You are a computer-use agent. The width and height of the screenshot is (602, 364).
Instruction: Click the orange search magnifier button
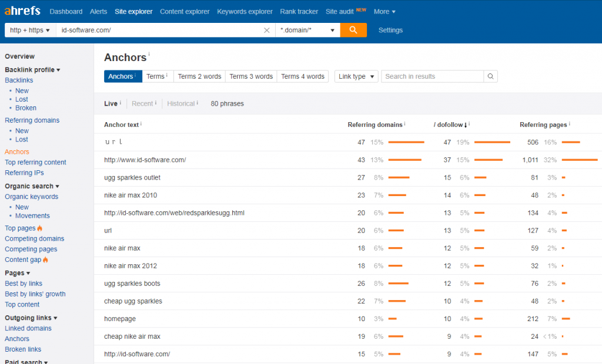click(353, 30)
